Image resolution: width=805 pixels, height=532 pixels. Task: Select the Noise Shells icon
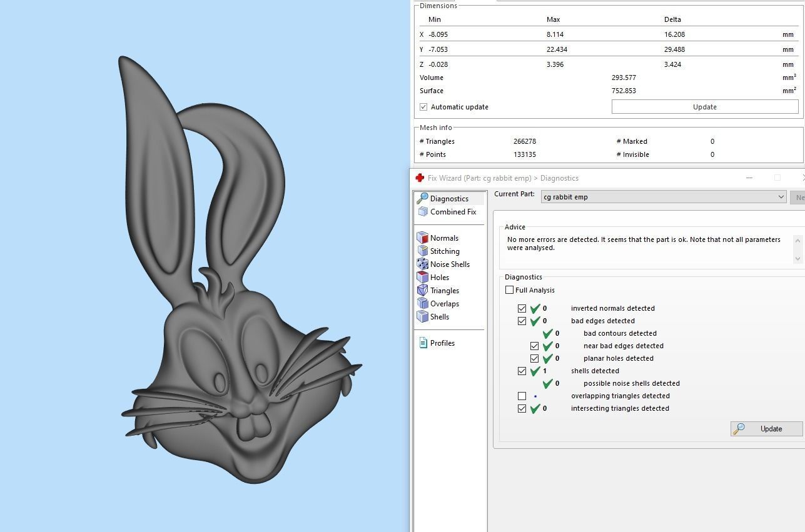(x=422, y=264)
